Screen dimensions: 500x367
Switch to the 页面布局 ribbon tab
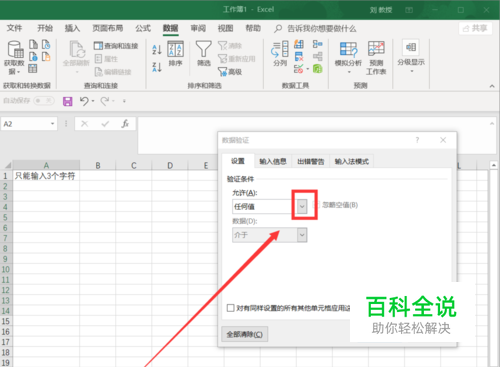tap(108, 28)
